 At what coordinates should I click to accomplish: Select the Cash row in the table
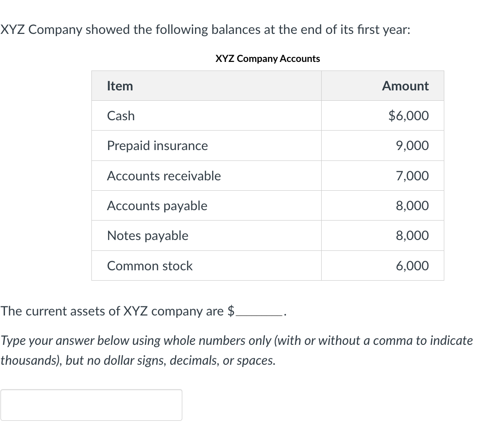120,115
